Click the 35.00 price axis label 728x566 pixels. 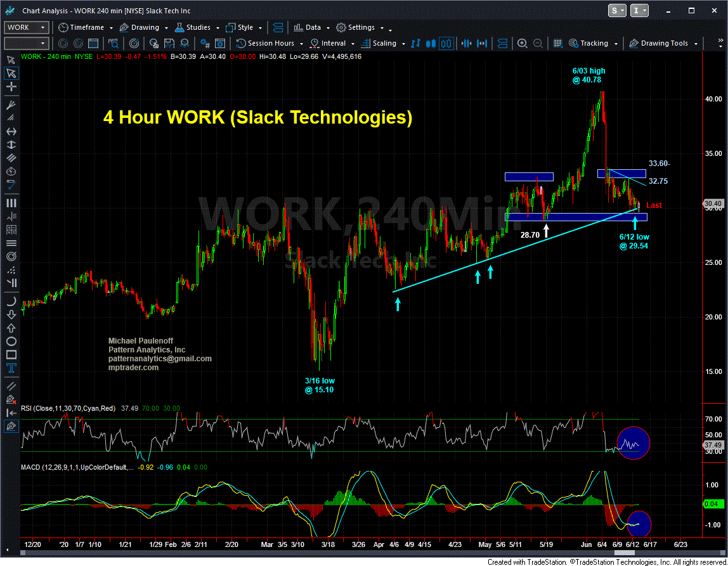coord(713,153)
